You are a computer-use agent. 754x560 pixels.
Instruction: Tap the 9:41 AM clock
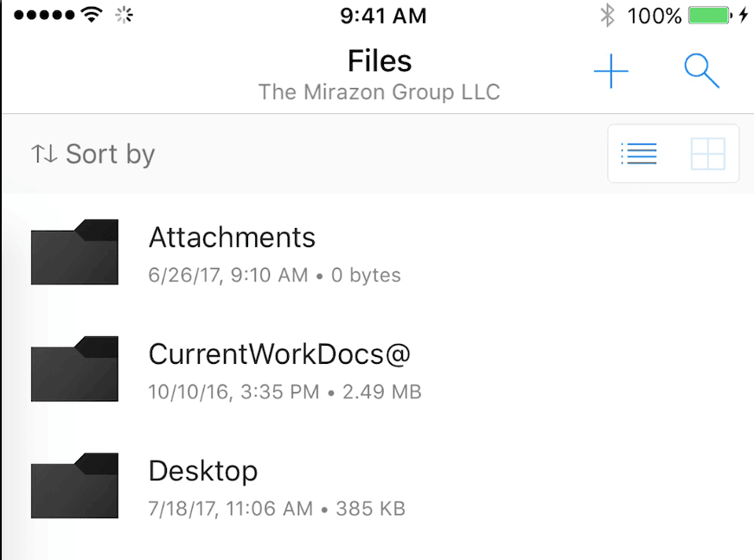383,16
